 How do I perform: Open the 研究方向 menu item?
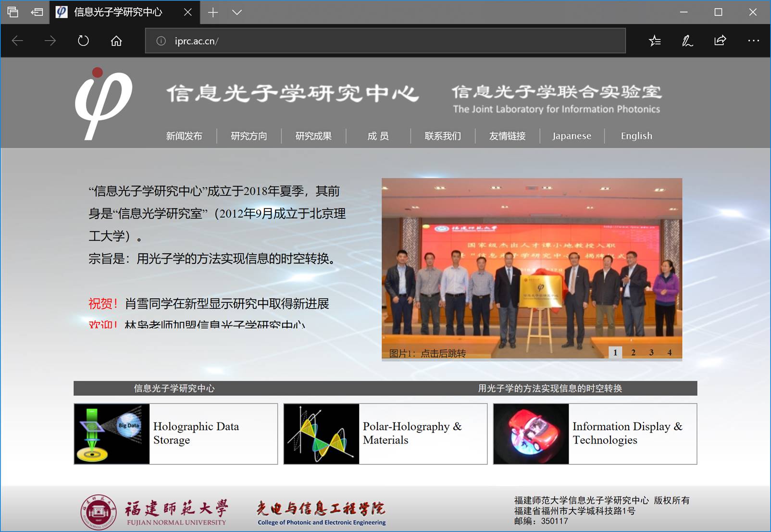(x=249, y=136)
